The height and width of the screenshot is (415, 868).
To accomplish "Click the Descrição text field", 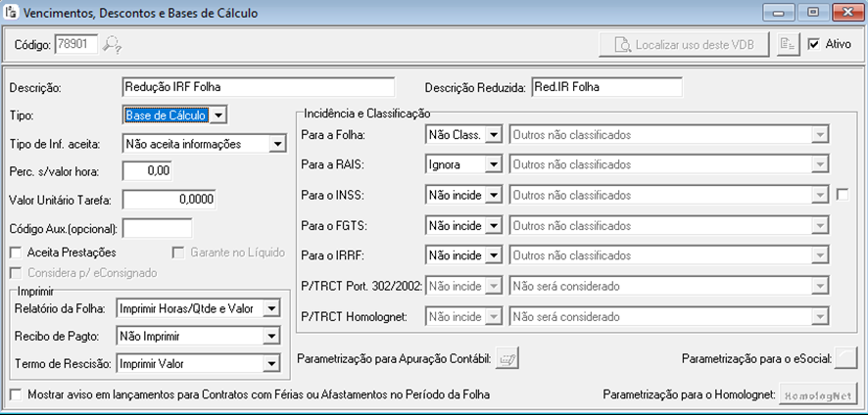I will (258, 87).
